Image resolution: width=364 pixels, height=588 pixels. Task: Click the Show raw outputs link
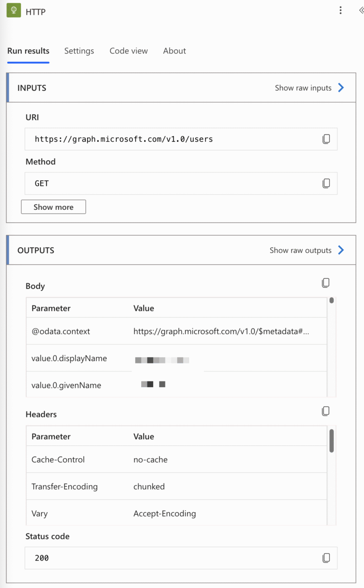(300, 250)
